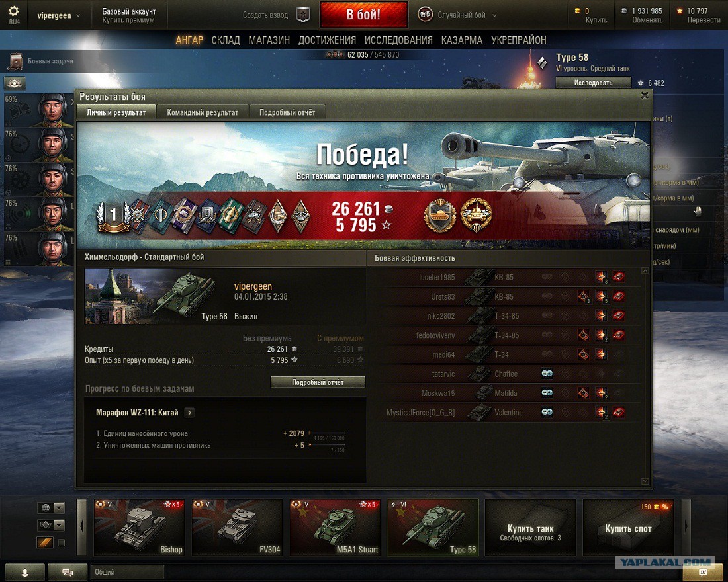Open Боевые задачи briefcase icon
728x582 pixels.
[x=16, y=61]
